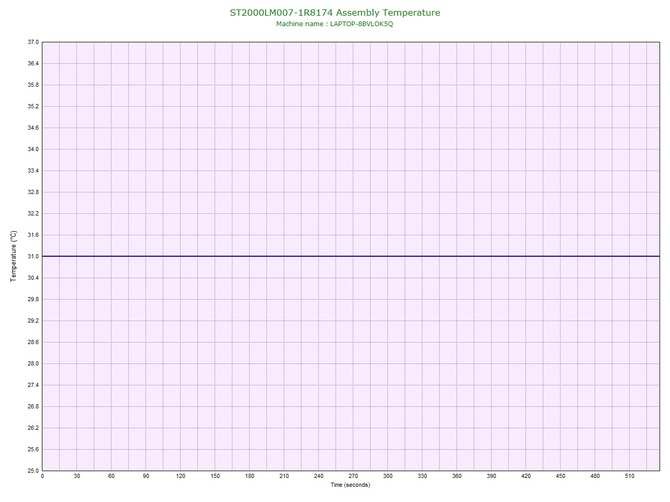The height and width of the screenshot is (502, 670).
Task: Click the ST2000LM007-1R8174 Assembly Temperature chart title
Action: [x=334, y=12]
